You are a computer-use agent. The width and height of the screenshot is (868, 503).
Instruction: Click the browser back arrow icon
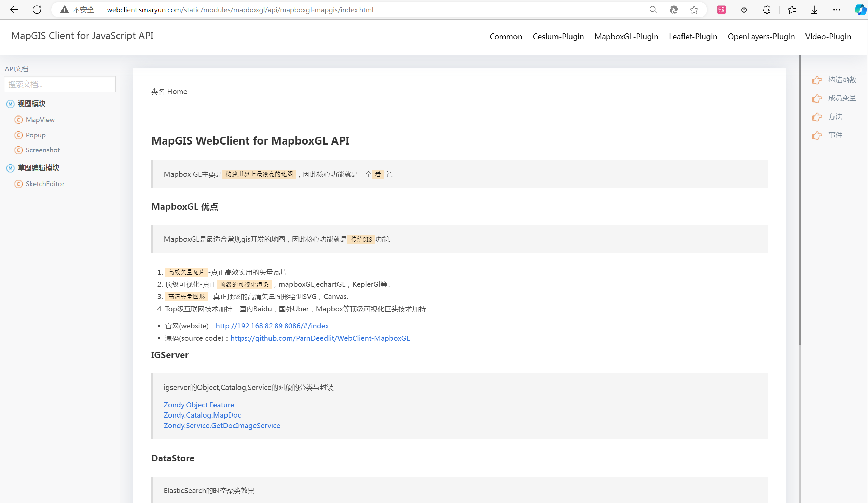pyautogui.click(x=14, y=10)
